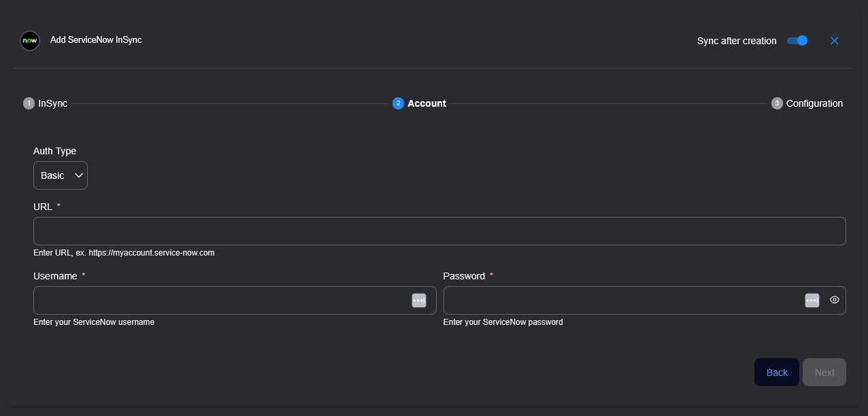Jump to the Configuration step label

click(x=814, y=103)
